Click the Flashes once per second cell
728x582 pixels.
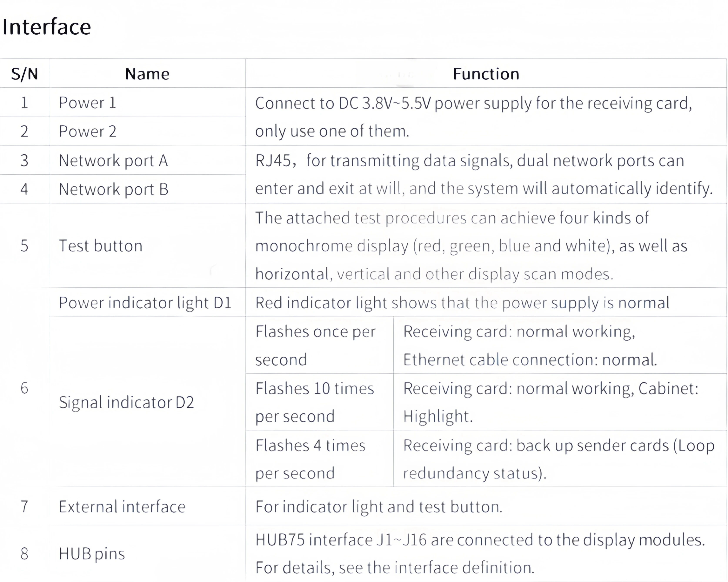315,345
